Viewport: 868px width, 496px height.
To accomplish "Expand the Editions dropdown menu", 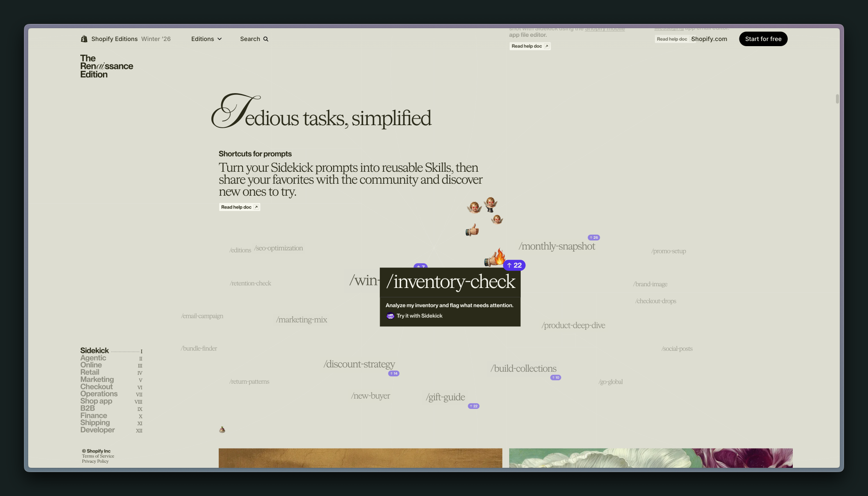I will [206, 39].
